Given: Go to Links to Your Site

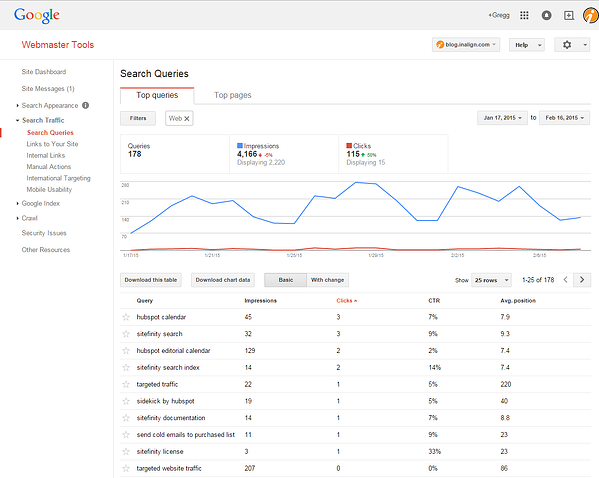Looking at the screenshot, I should click(52, 144).
